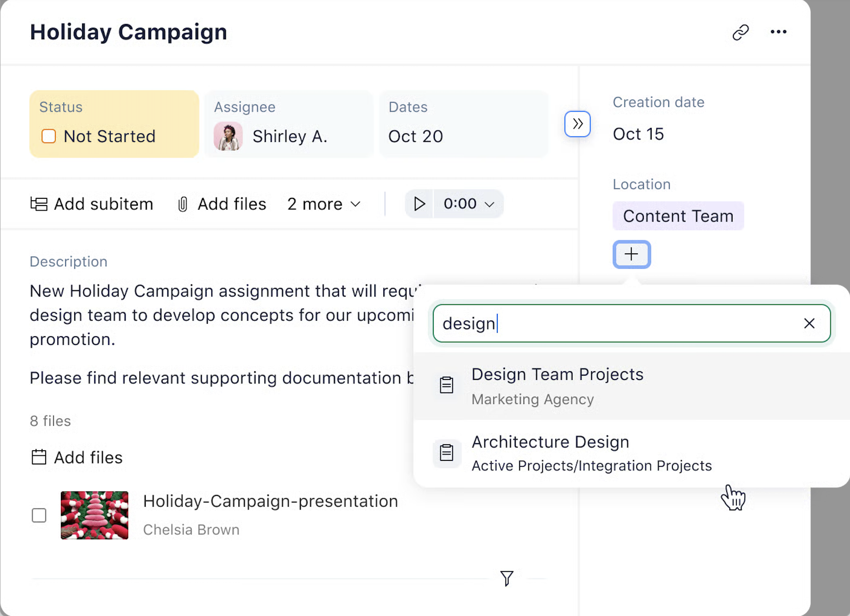Click the paperclip Add files toolbar button
This screenshot has width=850, height=616.
tap(222, 204)
